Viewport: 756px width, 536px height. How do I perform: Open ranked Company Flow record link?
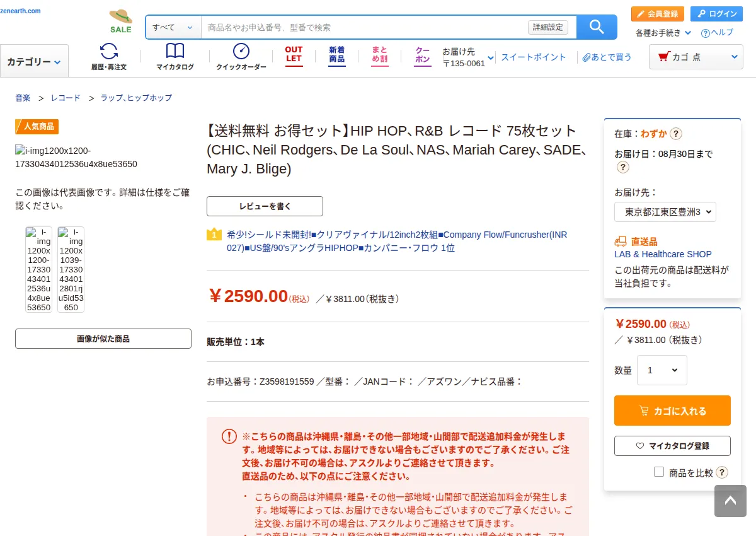397,242
